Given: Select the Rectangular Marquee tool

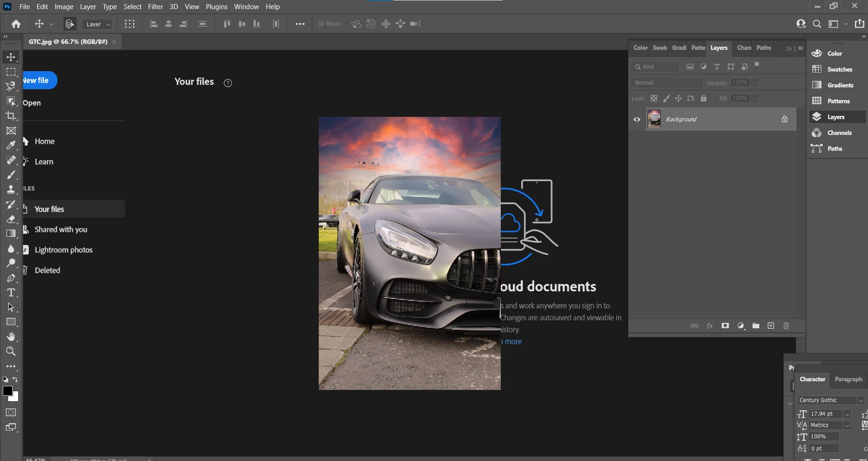Looking at the screenshot, I should coord(11,72).
